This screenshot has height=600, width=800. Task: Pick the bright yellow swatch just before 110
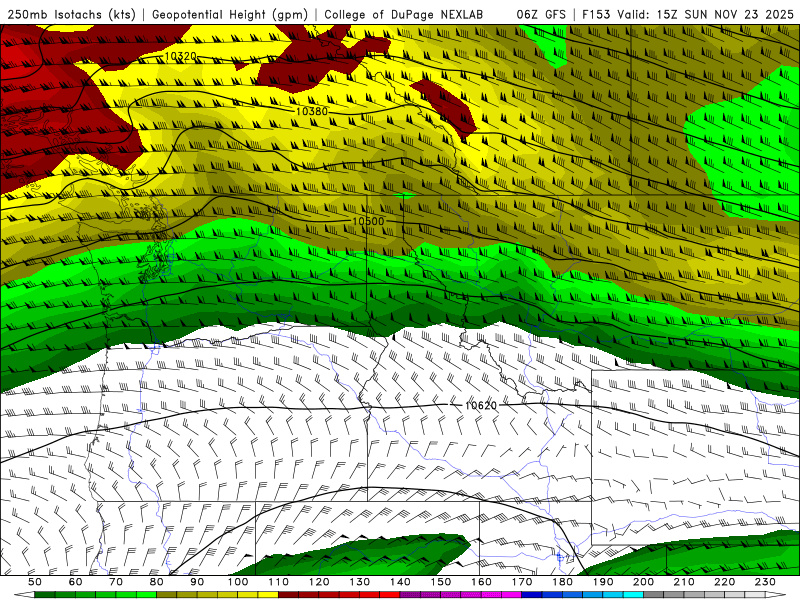[x=268, y=595]
